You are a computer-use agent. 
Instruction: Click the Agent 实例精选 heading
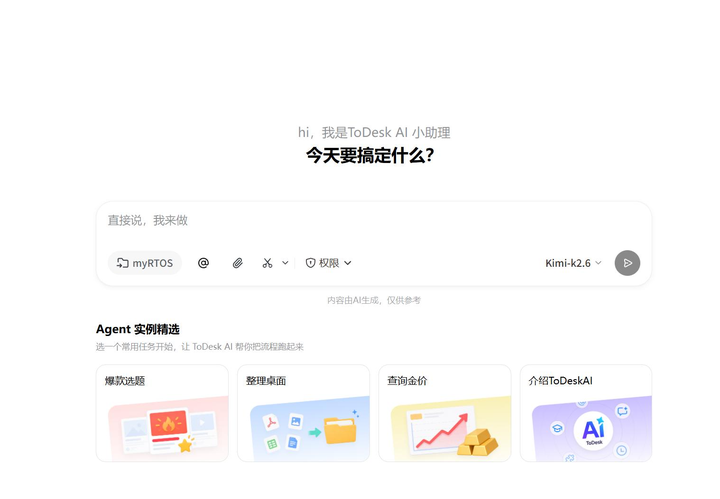point(138,329)
